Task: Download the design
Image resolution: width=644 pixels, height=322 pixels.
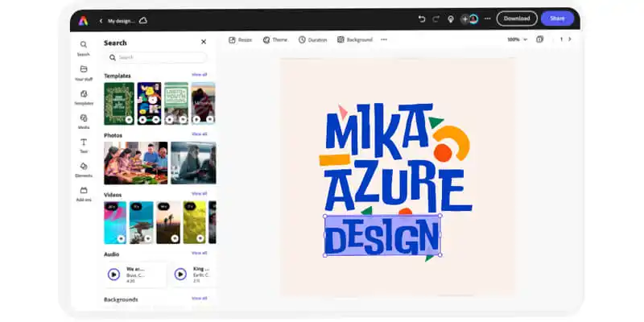Action: pos(517,19)
